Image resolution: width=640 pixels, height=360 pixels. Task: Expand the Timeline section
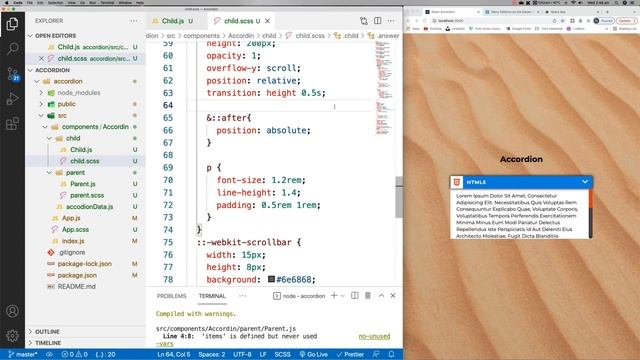tap(30, 343)
